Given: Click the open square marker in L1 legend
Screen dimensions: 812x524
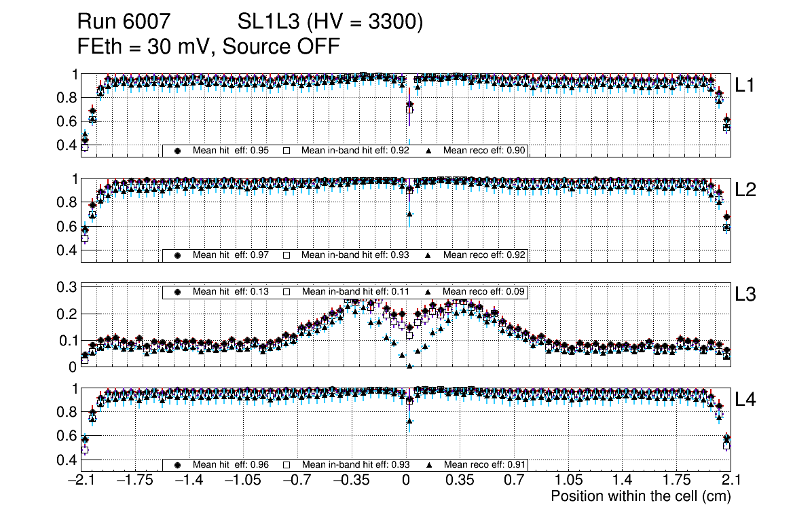Looking at the screenshot, I should 287,151.
